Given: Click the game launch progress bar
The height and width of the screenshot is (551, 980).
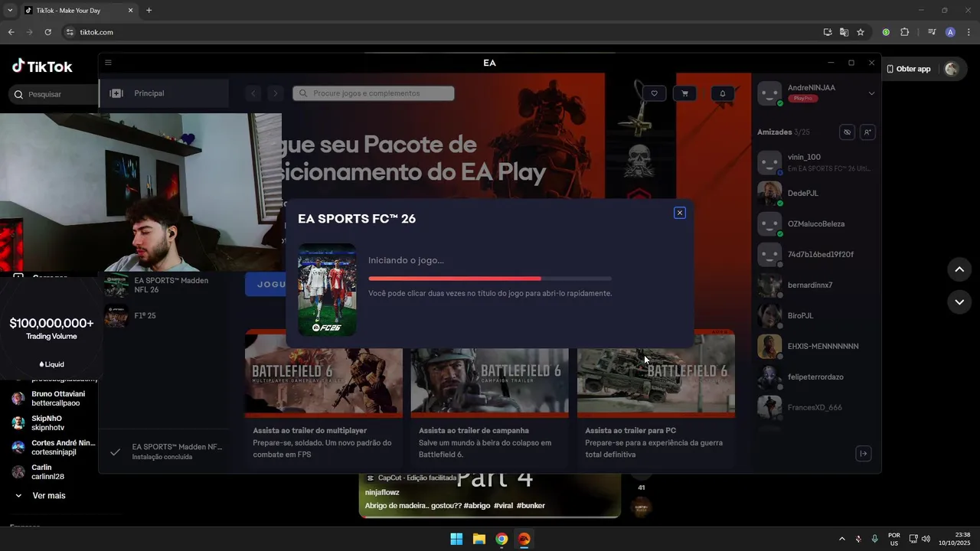Looking at the screenshot, I should (x=490, y=279).
